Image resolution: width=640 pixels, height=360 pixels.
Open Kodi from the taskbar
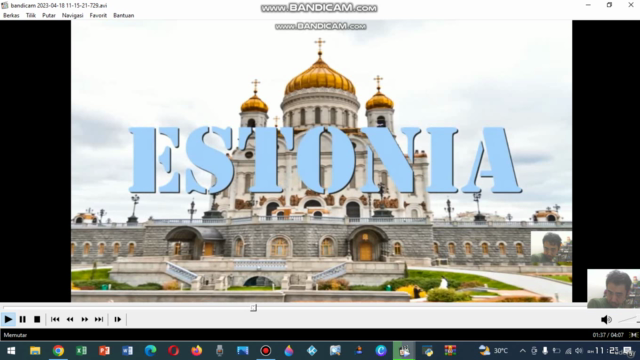pos(312,351)
